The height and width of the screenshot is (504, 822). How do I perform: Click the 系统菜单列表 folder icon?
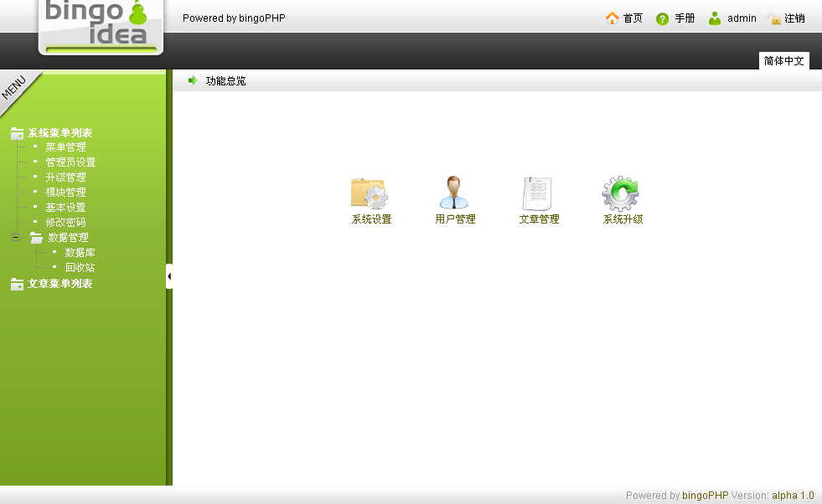pos(17,132)
